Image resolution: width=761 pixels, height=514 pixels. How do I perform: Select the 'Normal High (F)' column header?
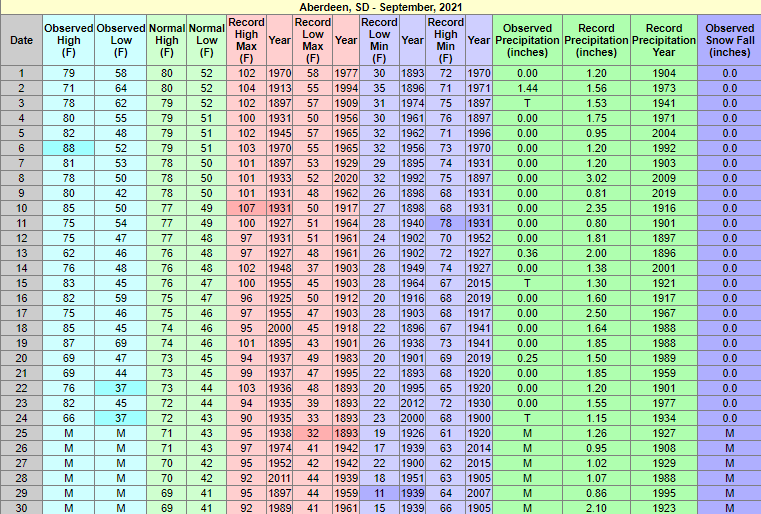[167, 40]
